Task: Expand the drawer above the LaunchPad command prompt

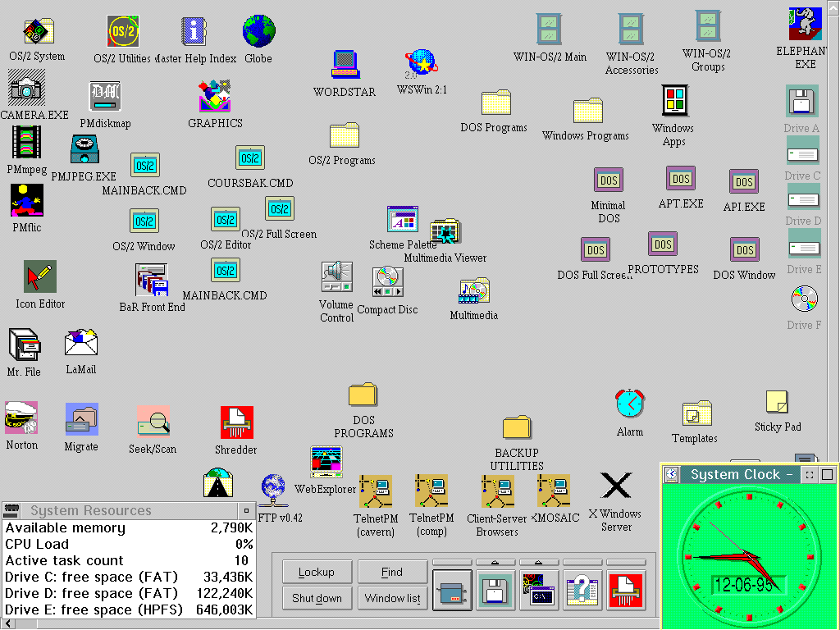Action: (x=540, y=562)
